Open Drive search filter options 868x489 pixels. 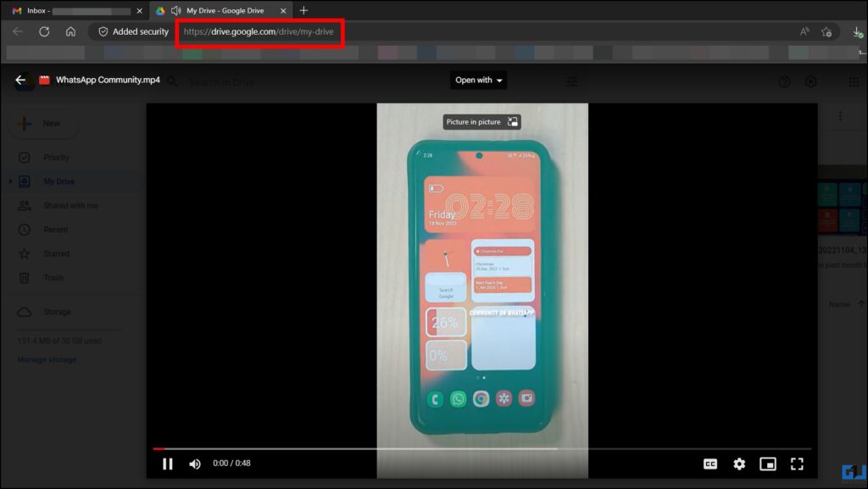click(x=571, y=82)
